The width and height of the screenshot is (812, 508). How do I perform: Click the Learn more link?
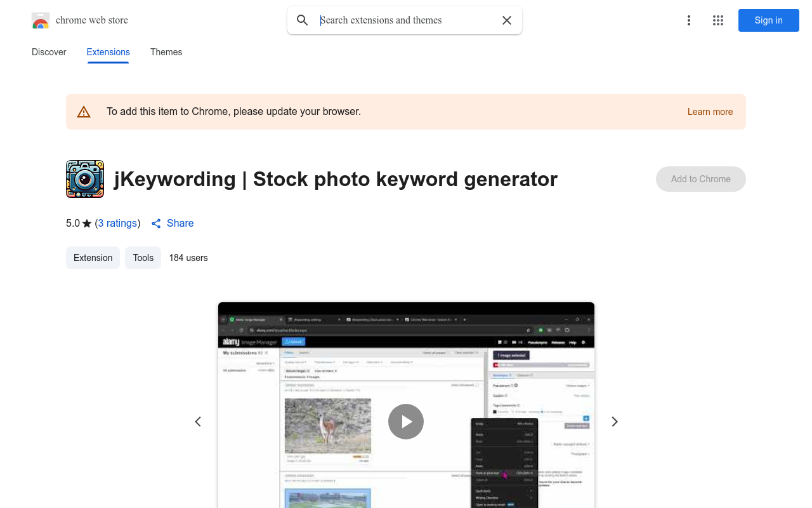tap(710, 112)
